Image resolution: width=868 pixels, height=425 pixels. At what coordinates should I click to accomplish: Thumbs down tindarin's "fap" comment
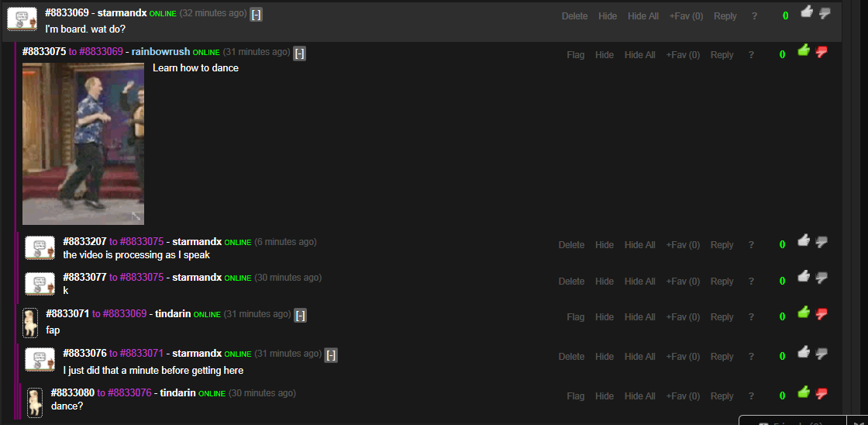click(822, 314)
